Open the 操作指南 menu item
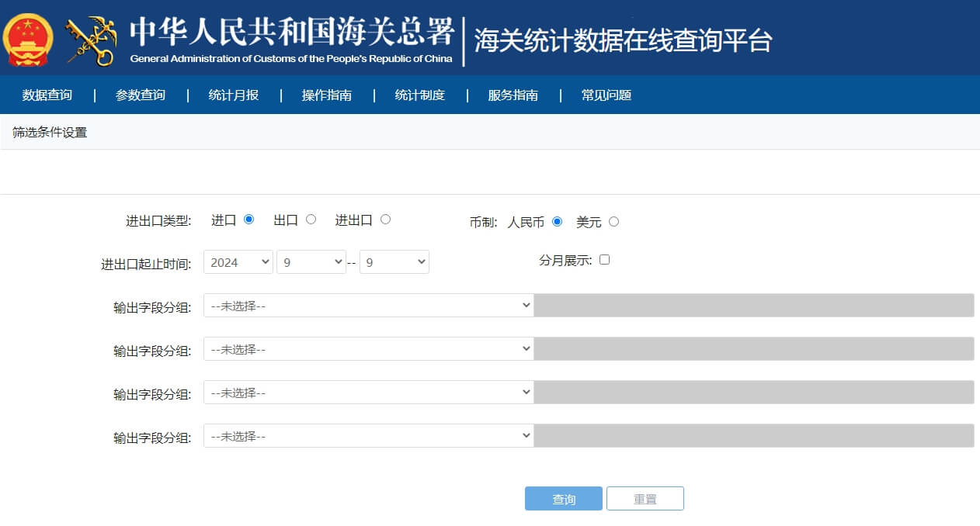The width and height of the screenshot is (980, 526). [x=327, y=95]
